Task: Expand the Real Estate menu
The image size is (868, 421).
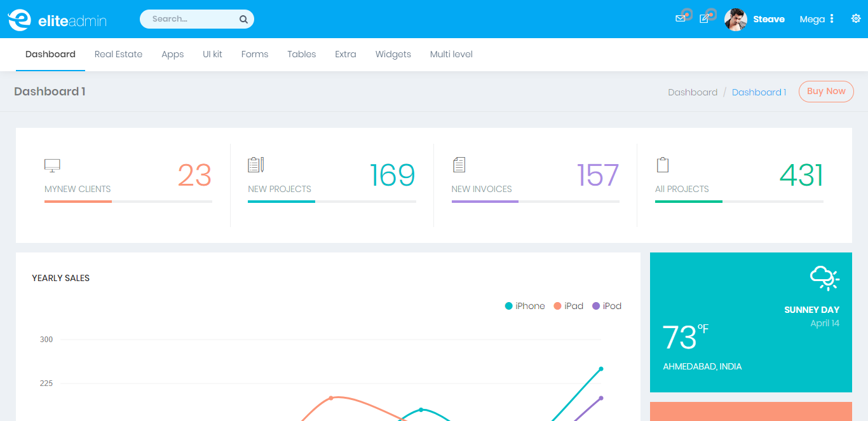Action: (x=118, y=55)
